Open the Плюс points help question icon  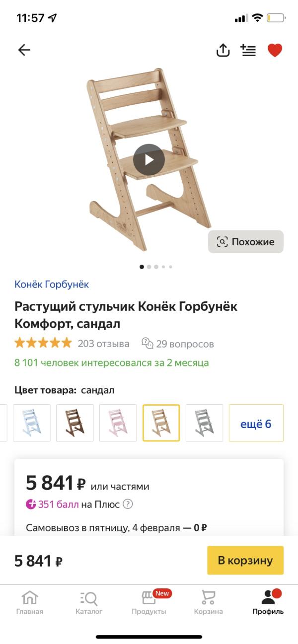tap(128, 504)
